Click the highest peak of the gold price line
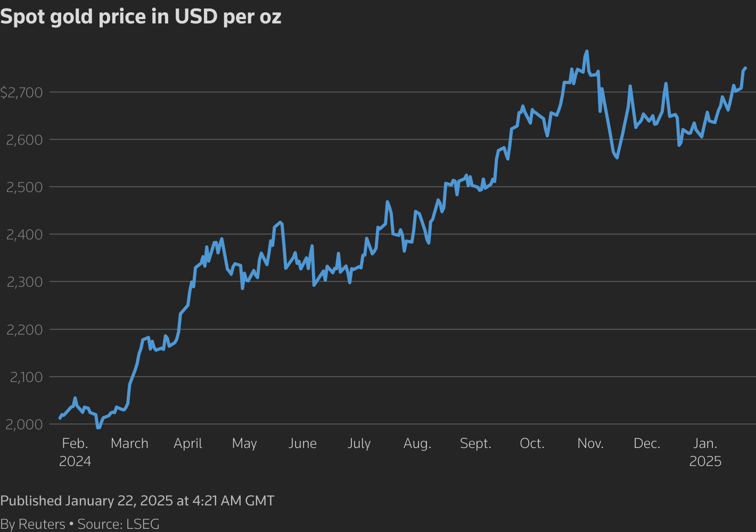The height and width of the screenshot is (532, 756). click(587, 51)
